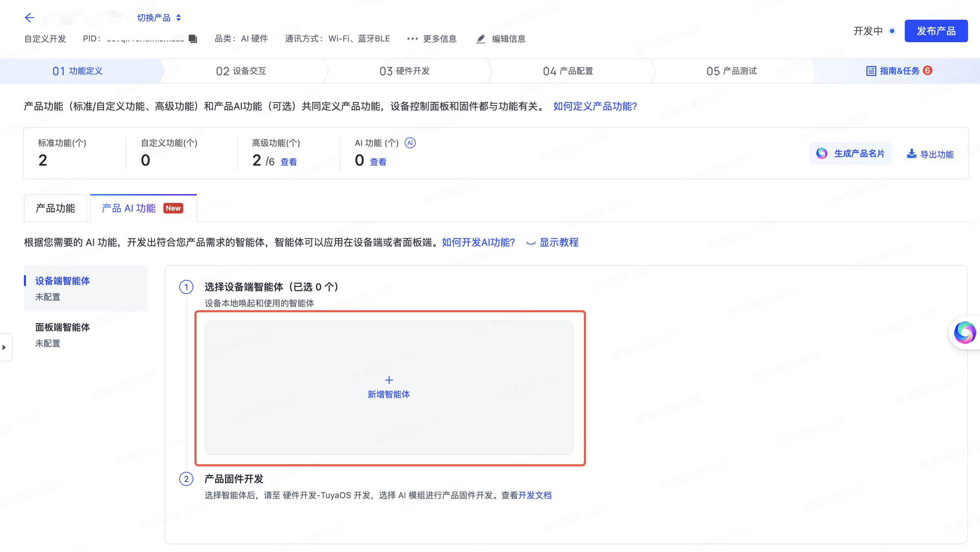This screenshot has height=552, width=980.
Task: Click the swirl icon in 生成产品名片
Action: (822, 154)
